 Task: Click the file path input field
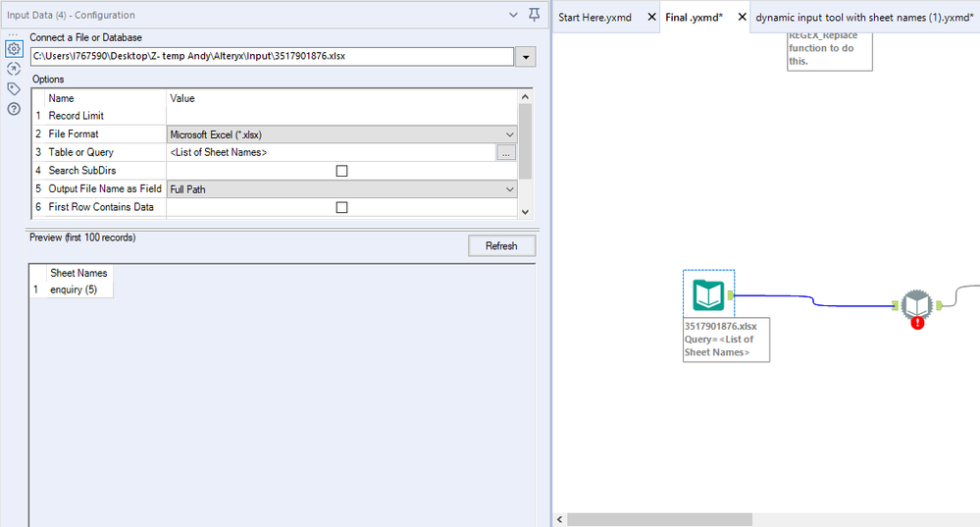(x=272, y=56)
